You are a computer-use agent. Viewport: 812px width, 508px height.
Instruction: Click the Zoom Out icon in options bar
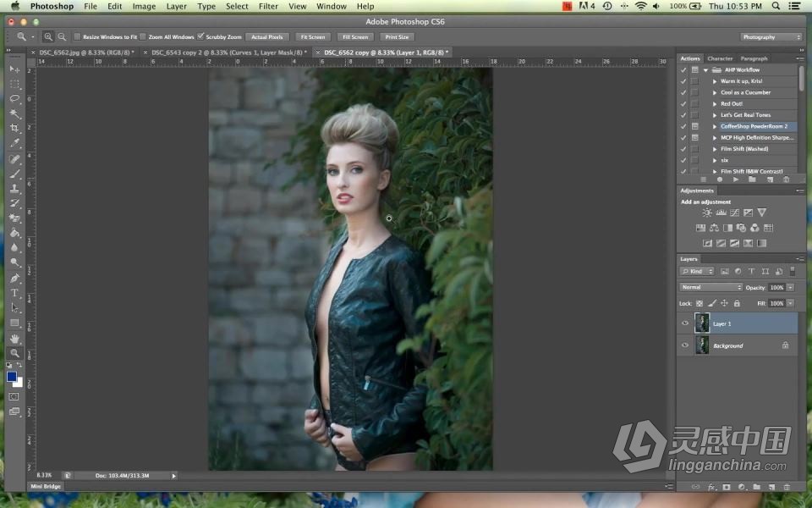(x=62, y=36)
